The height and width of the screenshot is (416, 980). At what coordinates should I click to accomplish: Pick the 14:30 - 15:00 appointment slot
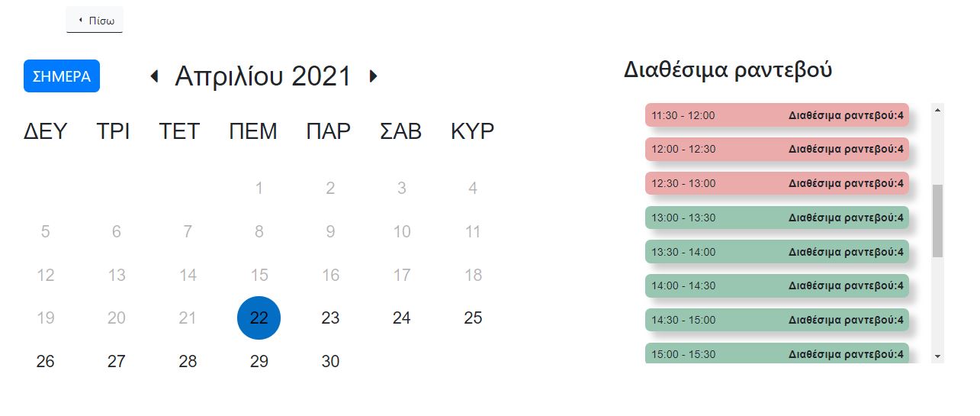click(777, 320)
